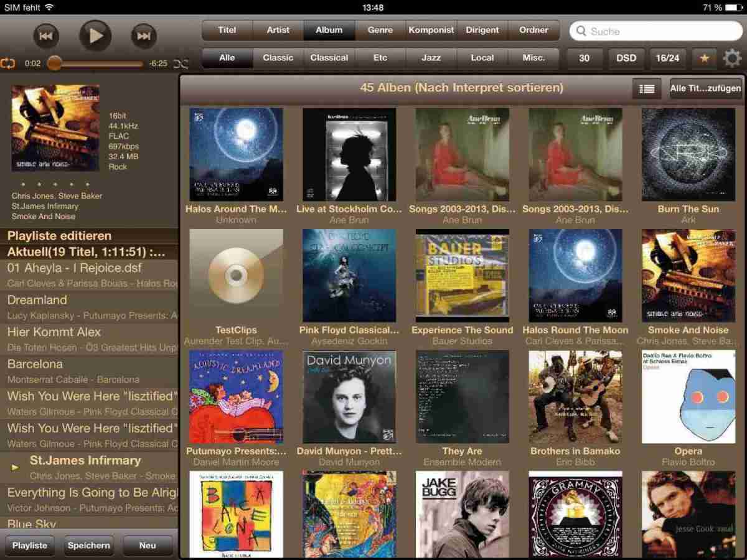The width and height of the screenshot is (747, 560).
Task: Filter albums by Classical
Action: coord(329,58)
